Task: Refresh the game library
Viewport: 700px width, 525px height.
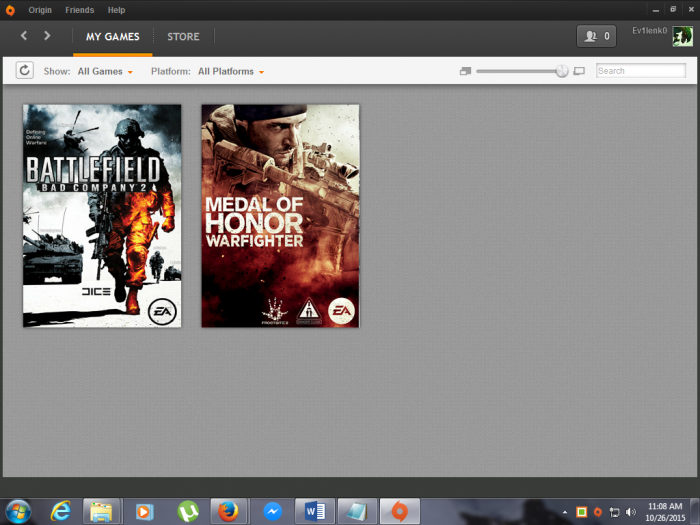Action: point(25,71)
